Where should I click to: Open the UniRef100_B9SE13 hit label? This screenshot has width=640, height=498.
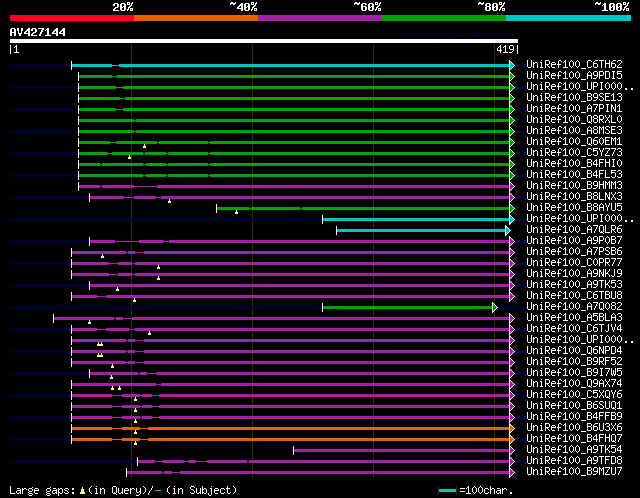pos(574,97)
